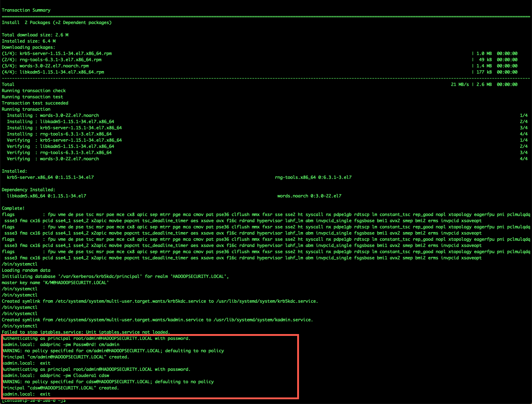
Task: Click the 'Initializing database' Kerberos principal line
Action: coord(115,276)
